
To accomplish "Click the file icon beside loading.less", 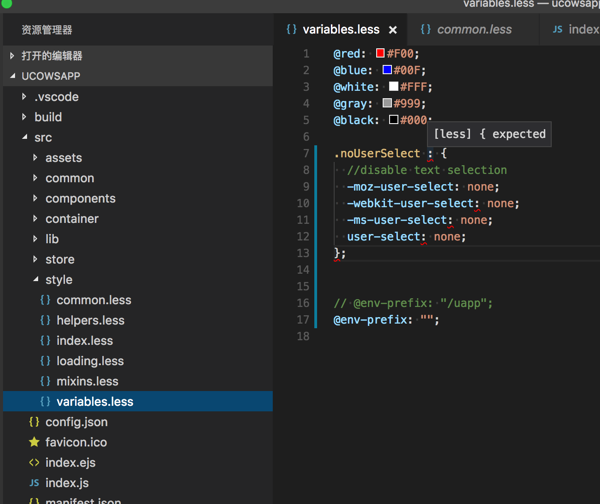I will (x=45, y=361).
